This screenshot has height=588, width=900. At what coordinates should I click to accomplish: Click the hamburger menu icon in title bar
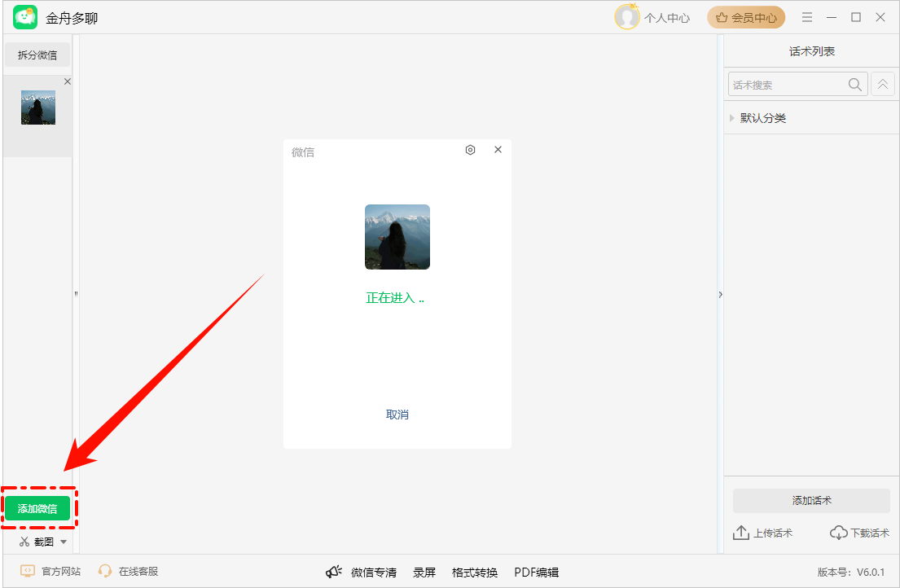point(806,17)
